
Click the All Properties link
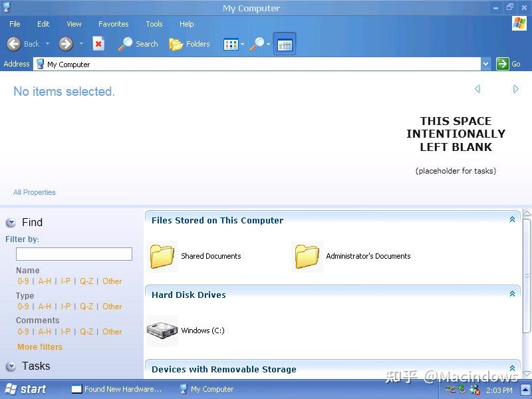click(x=35, y=192)
